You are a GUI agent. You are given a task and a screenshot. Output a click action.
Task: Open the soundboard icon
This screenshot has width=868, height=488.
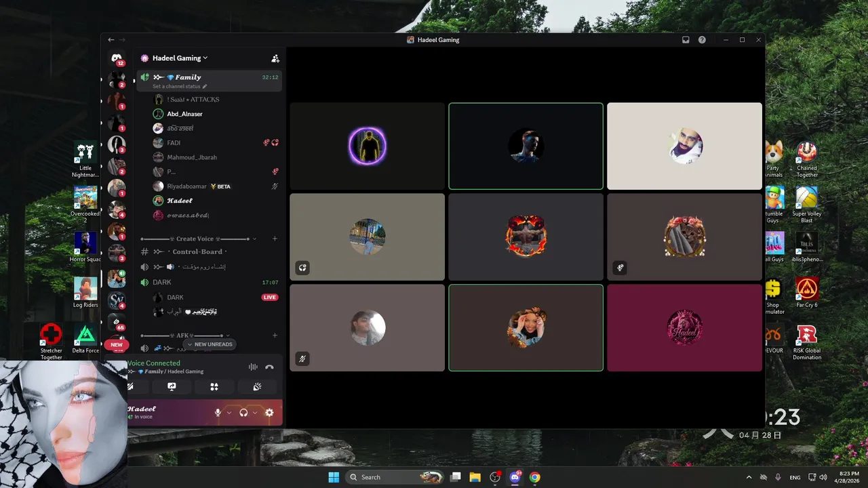point(257,386)
